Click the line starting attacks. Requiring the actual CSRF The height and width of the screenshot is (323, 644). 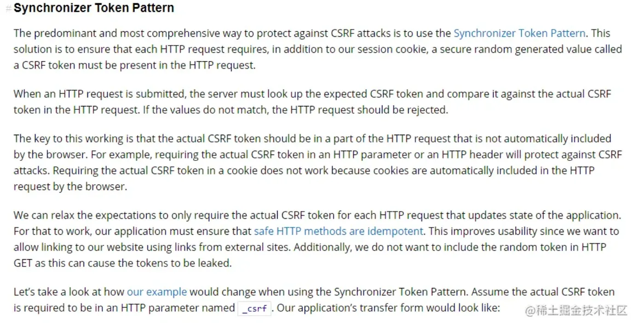304,171
